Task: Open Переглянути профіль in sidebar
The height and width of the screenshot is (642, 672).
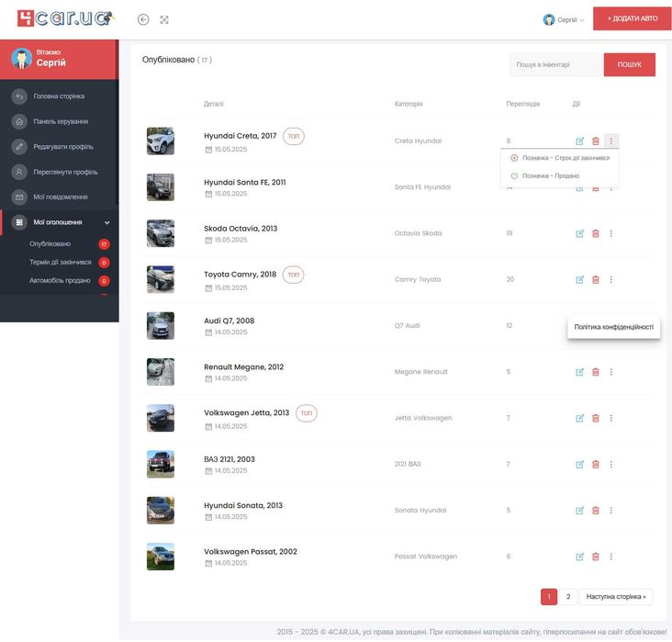Action: pyautogui.click(x=59, y=172)
